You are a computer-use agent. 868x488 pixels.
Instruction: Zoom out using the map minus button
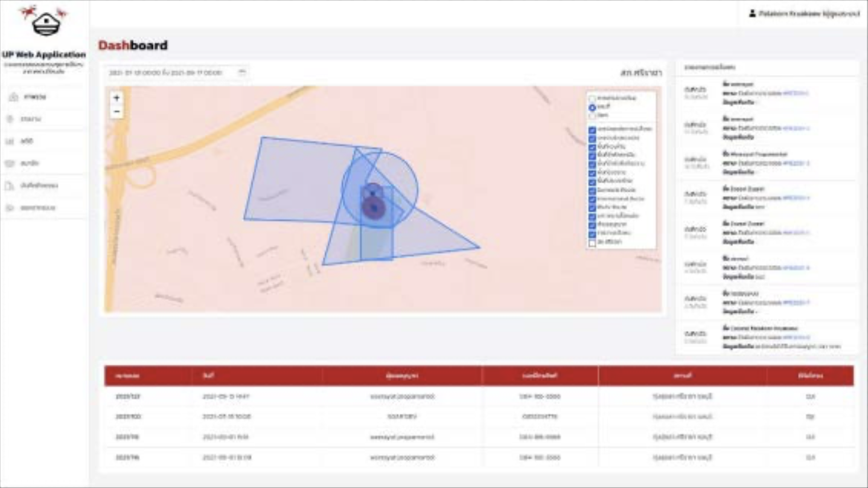click(x=117, y=110)
